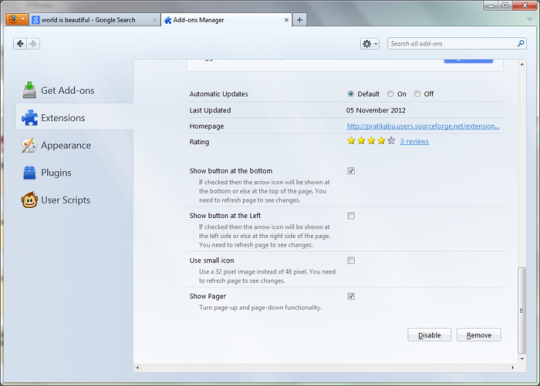The image size is (540, 386).
Task: Open the 3 reviews link
Action: point(414,142)
